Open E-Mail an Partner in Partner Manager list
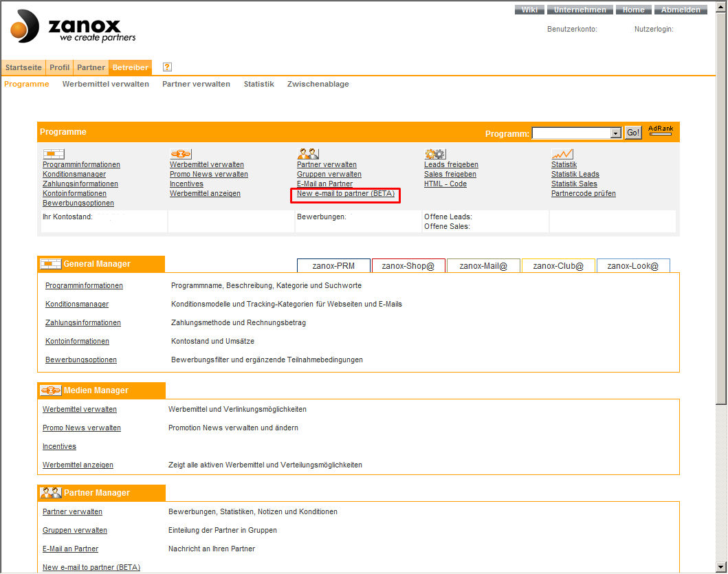728x574 pixels. (71, 549)
